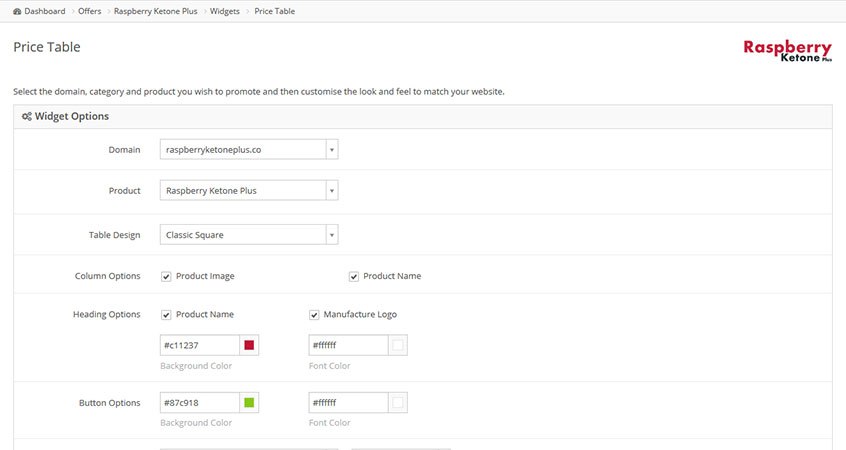Viewport: 846px width, 450px height.
Task: Click the Widget Options gear icon
Action: coord(26,117)
